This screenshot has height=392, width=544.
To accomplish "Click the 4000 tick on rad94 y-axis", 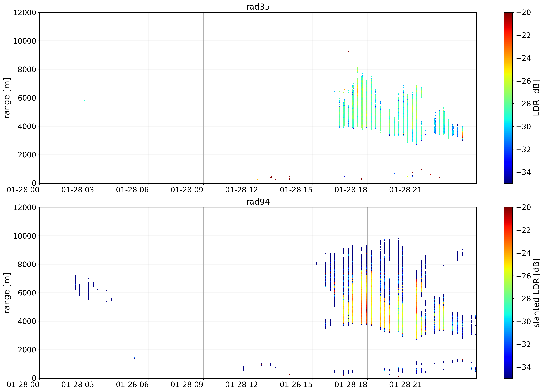I will (x=27, y=321).
